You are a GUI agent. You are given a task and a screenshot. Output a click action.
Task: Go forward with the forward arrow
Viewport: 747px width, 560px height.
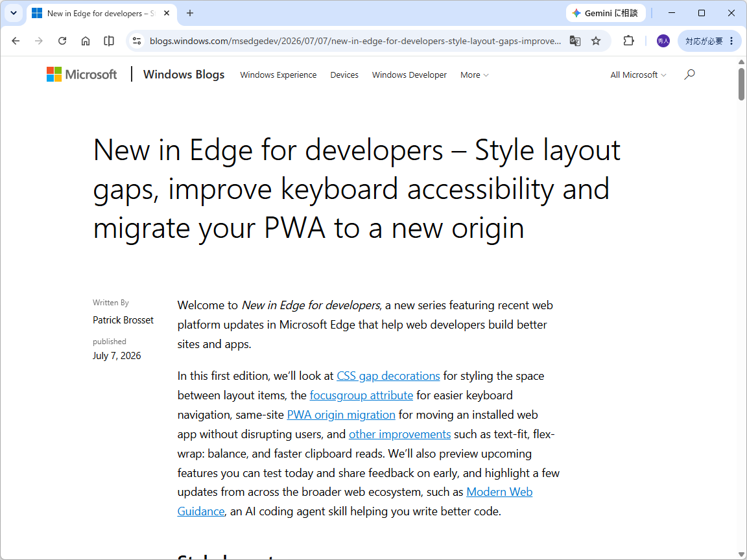pos(39,41)
